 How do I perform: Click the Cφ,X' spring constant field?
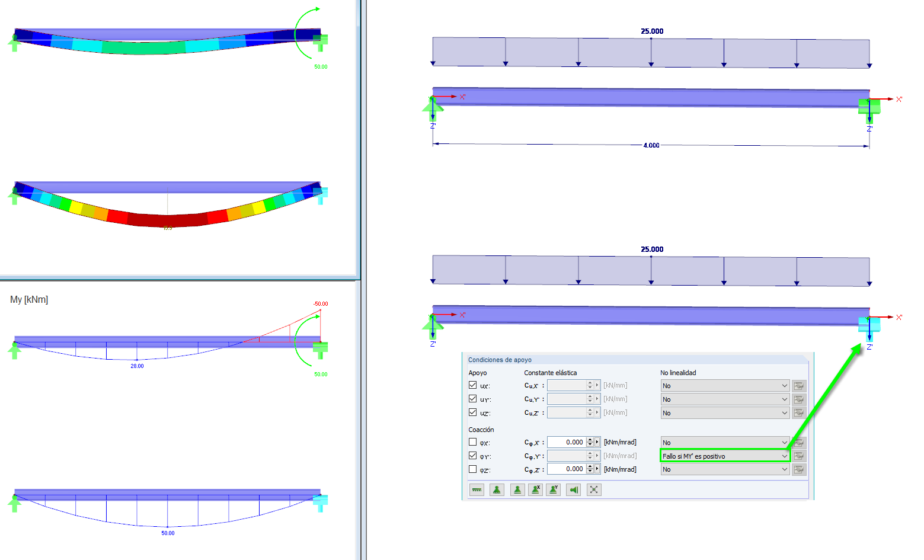[567, 442]
